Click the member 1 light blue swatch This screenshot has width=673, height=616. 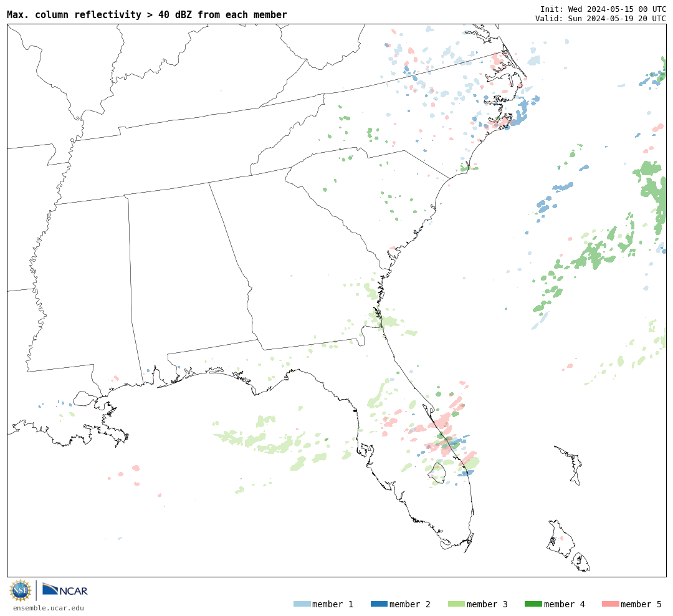pyautogui.click(x=302, y=604)
